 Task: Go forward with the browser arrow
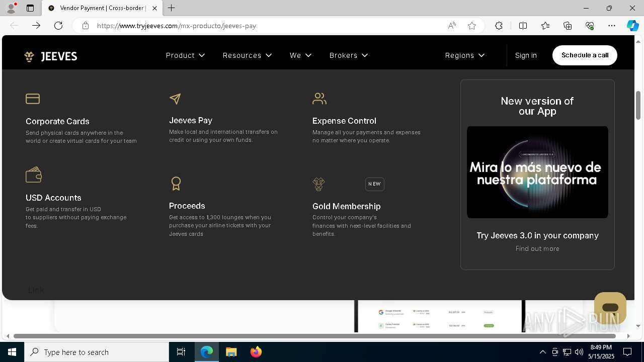[36, 26]
